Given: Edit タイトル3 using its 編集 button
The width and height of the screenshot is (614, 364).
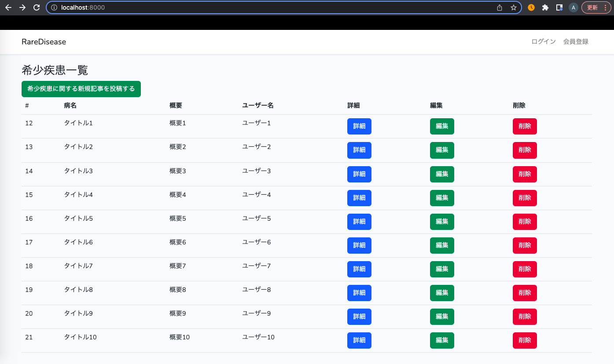Looking at the screenshot, I should (x=442, y=174).
